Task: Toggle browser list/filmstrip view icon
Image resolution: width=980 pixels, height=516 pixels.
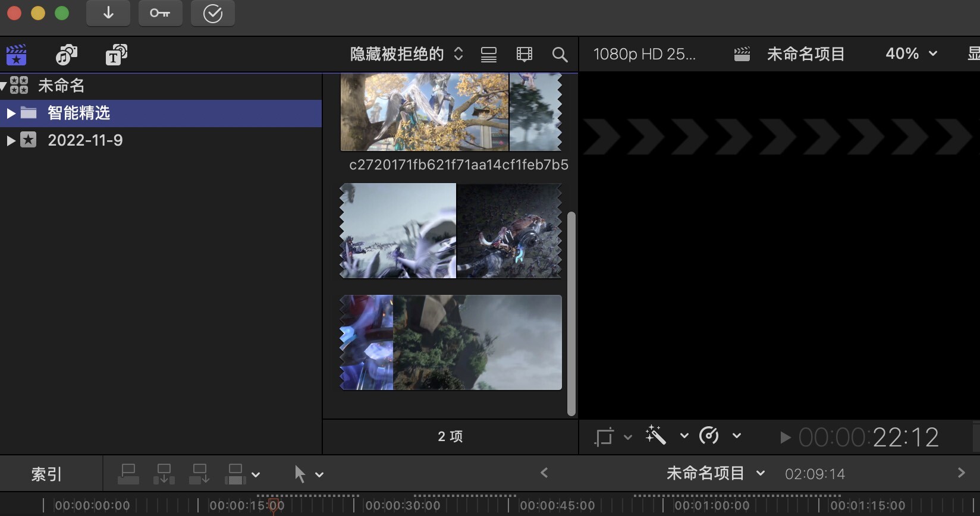Action: (x=489, y=55)
